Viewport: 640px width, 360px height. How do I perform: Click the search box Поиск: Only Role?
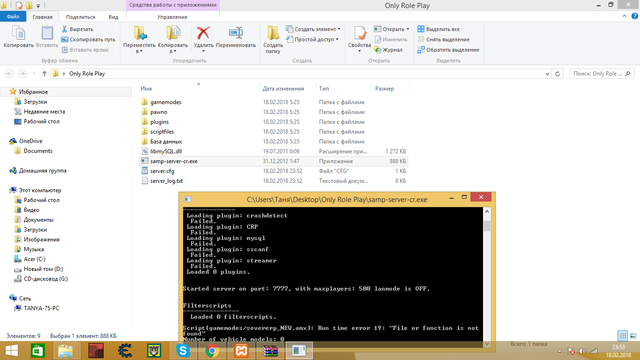pyautogui.click(x=602, y=74)
